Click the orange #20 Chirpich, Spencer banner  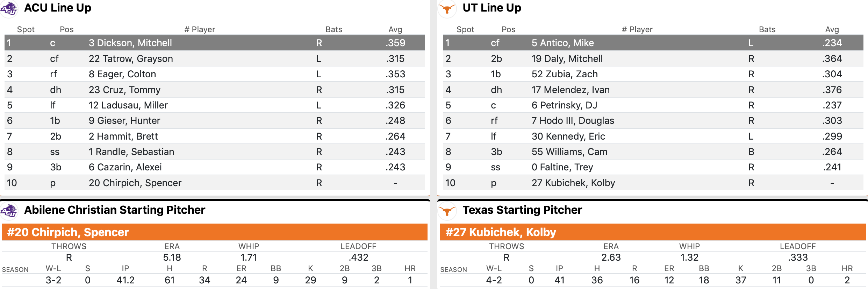(x=215, y=232)
